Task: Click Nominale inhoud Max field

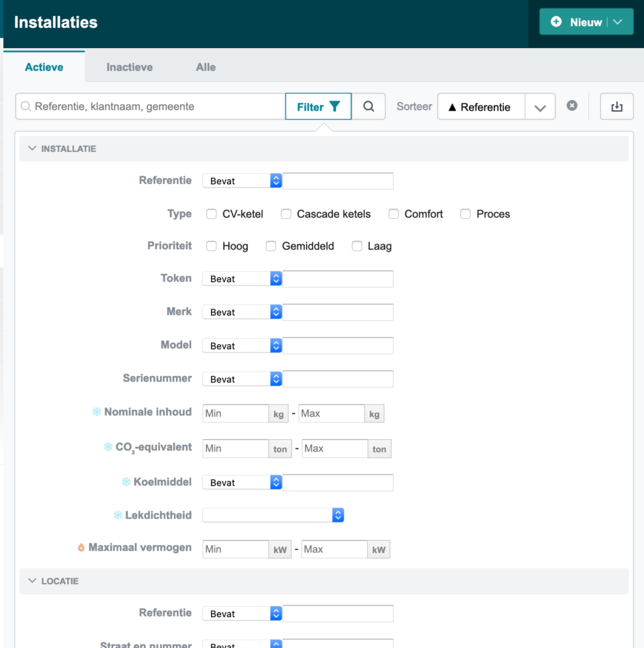Action: click(x=332, y=413)
